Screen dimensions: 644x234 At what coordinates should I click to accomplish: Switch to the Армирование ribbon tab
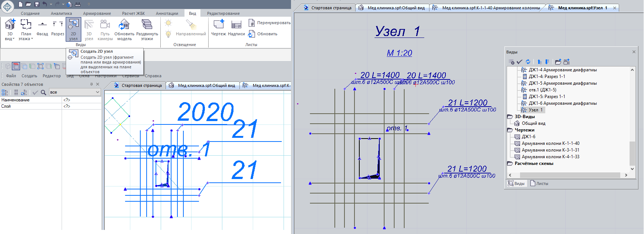click(97, 13)
